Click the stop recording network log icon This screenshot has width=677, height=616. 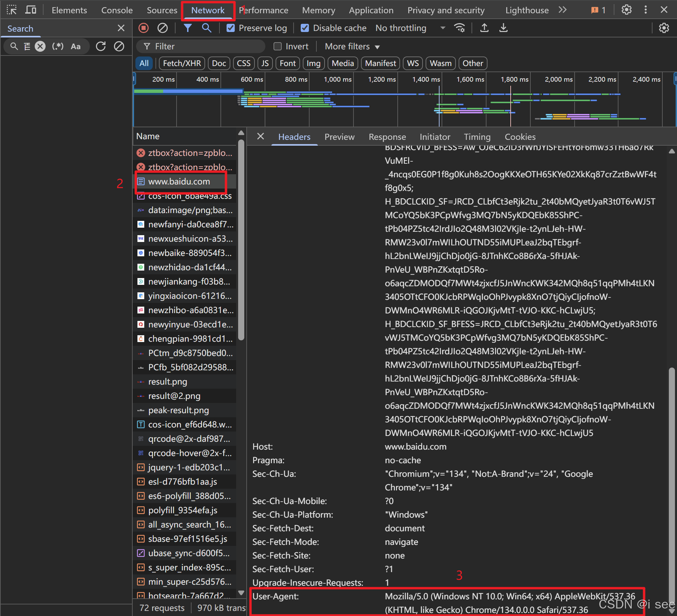pos(144,28)
